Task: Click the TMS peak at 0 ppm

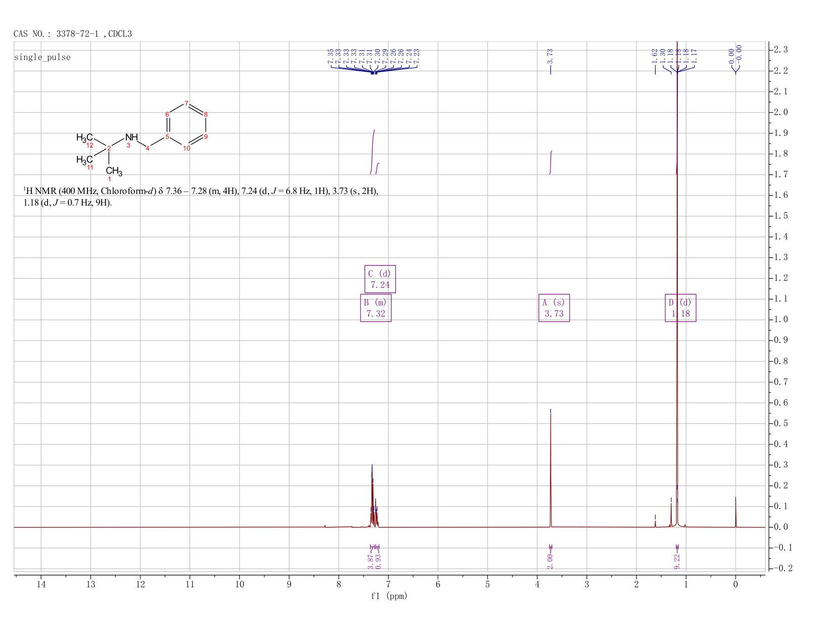Action: click(x=735, y=512)
